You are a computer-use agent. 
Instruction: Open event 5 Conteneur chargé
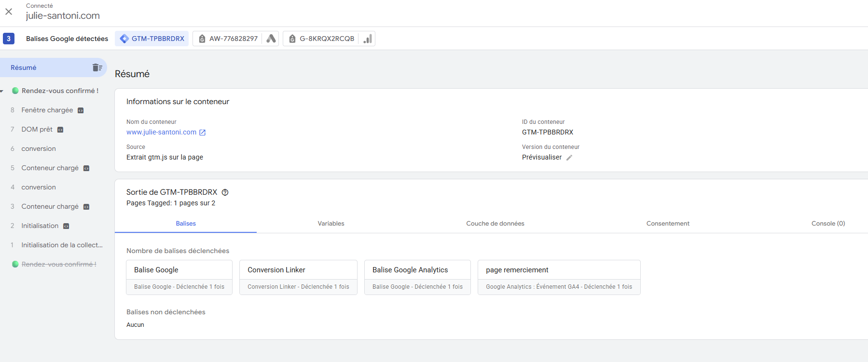[50, 168]
